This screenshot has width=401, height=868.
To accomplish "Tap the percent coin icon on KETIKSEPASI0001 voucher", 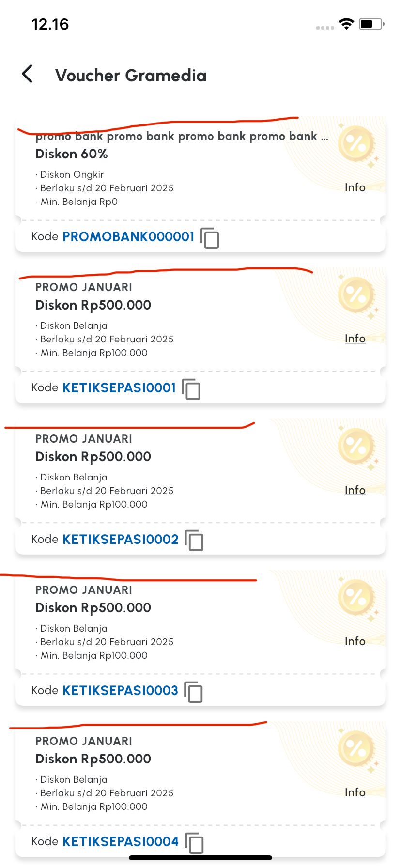I will (357, 295).
